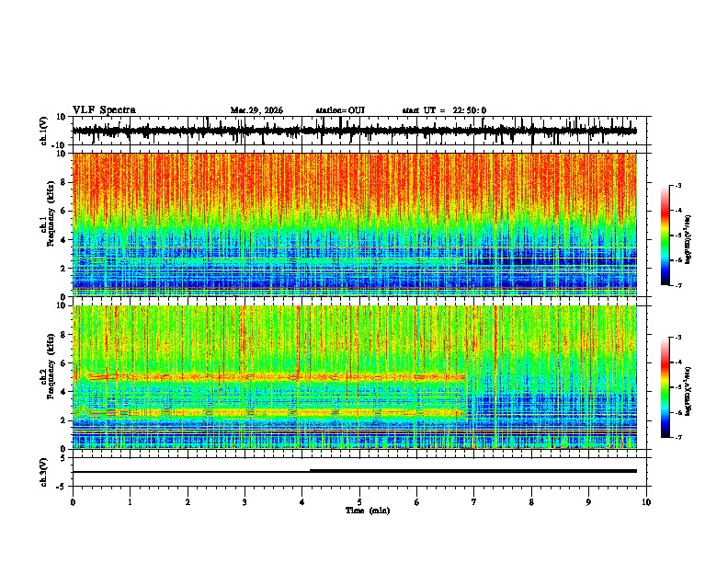Click the ch.2 spectrogram color bar
728x563 pixels.
(665, 387)
